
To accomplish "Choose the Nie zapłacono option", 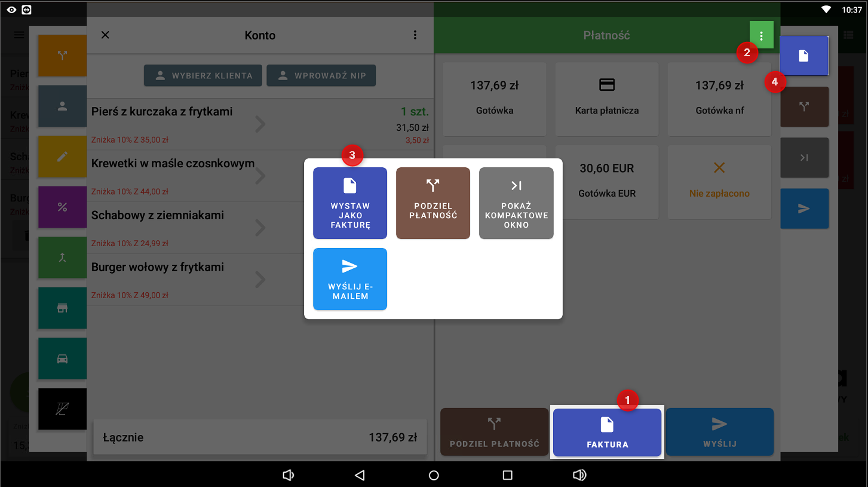I will click(x=719, y=182).
